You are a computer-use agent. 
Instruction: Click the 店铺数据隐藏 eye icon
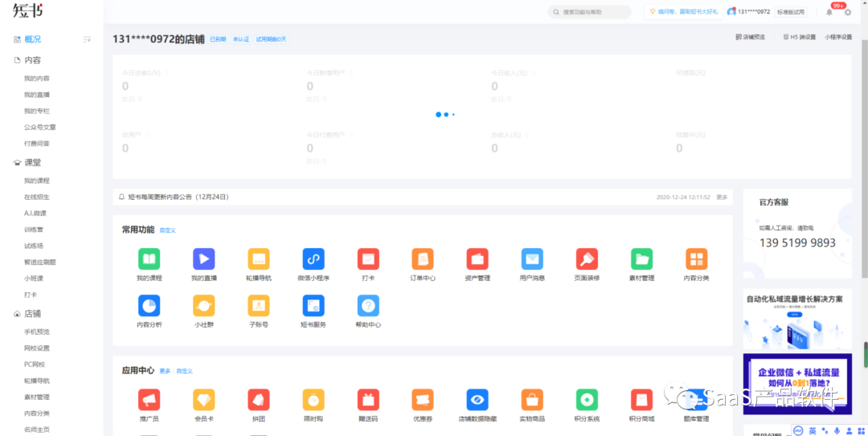(477, 400)
